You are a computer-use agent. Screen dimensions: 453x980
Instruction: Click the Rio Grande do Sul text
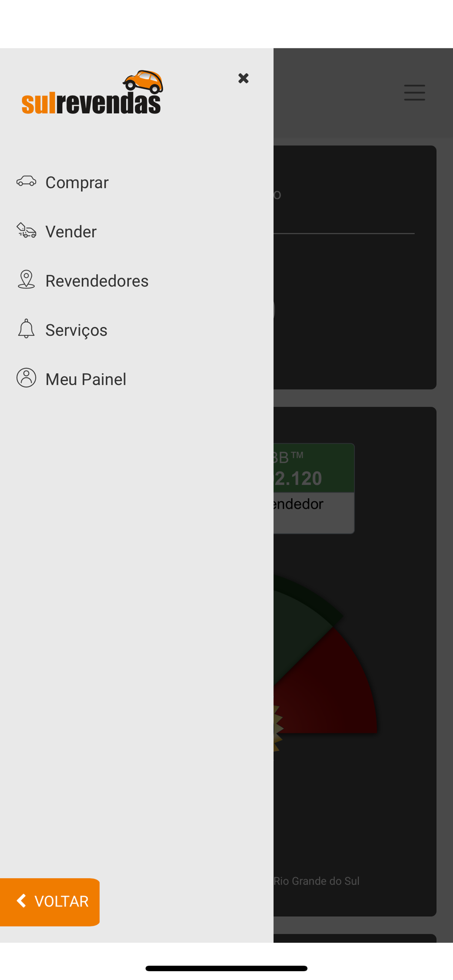(x=316, y=881)
